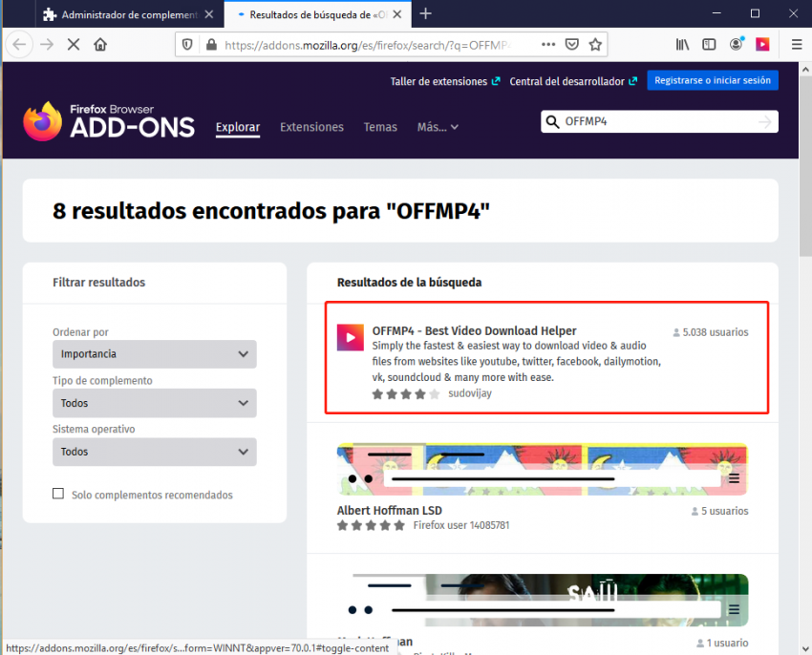Toggle the sidebar view
The width and height of the screenshot is (812, 655).
(x=709, y=45)
